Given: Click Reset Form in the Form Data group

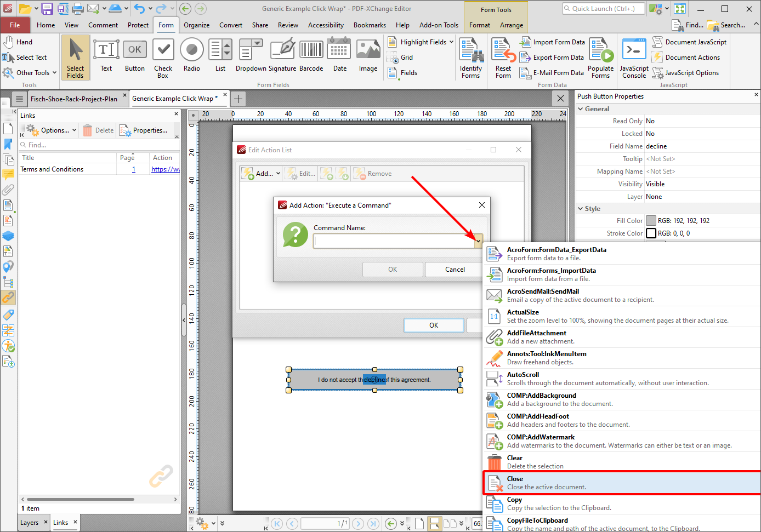Looking at the screenshot, I should pos(502,58).
